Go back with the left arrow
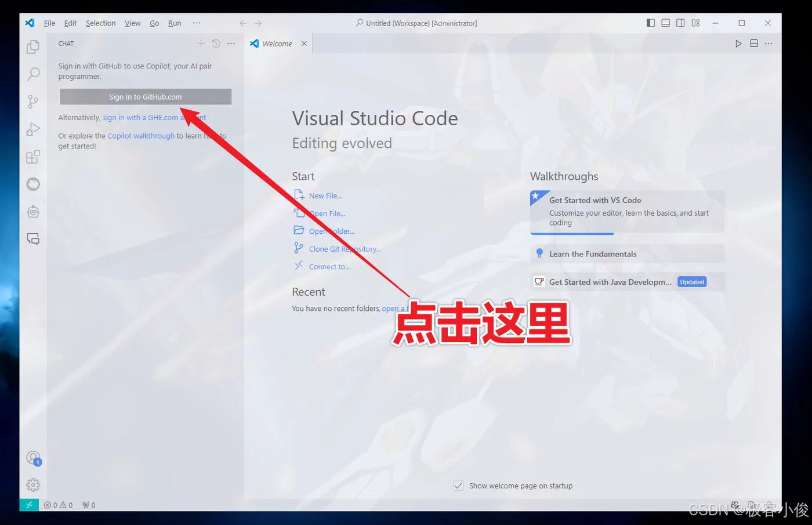This screenshot has height=525, width=812. (243, 23)
